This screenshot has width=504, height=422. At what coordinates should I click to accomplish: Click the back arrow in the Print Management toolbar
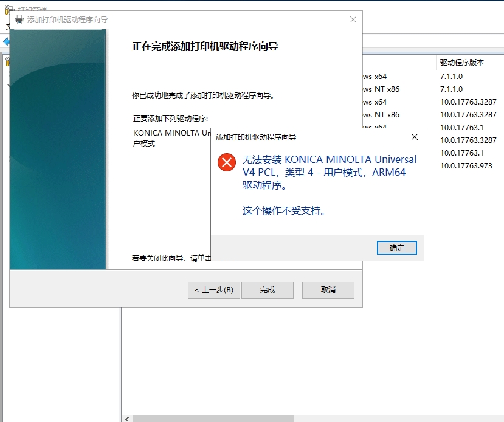coord(6,41)
